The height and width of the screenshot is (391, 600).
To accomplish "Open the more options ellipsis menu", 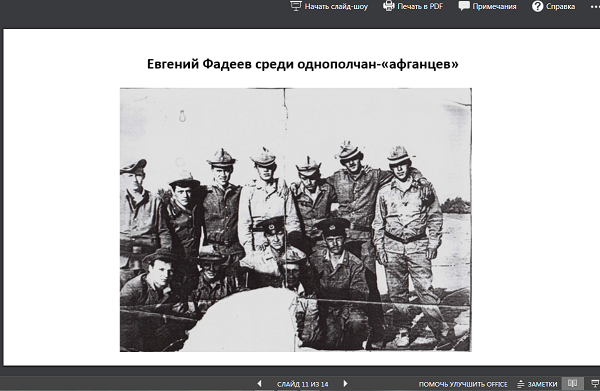I will pos(595,7).
